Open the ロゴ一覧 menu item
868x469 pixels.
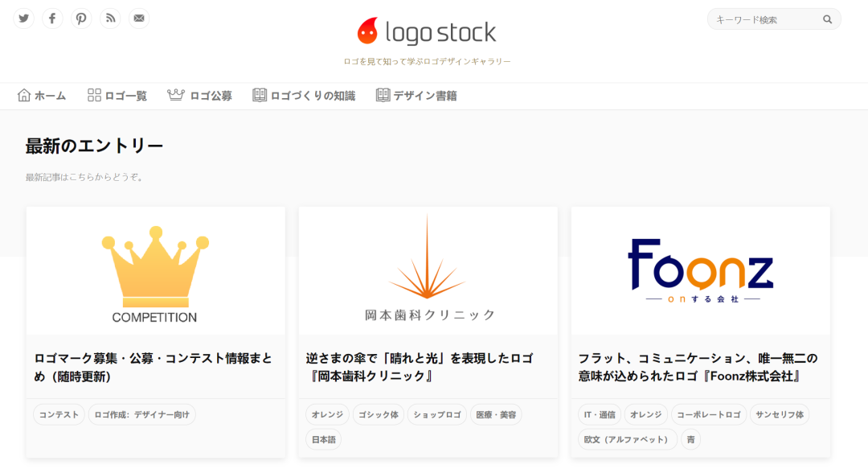point(117,96)
